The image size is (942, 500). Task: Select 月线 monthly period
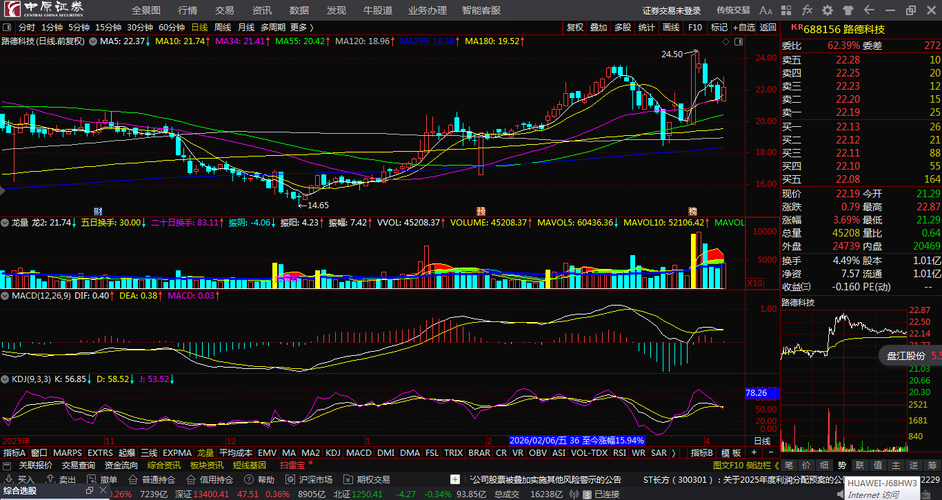coord(246,27)
